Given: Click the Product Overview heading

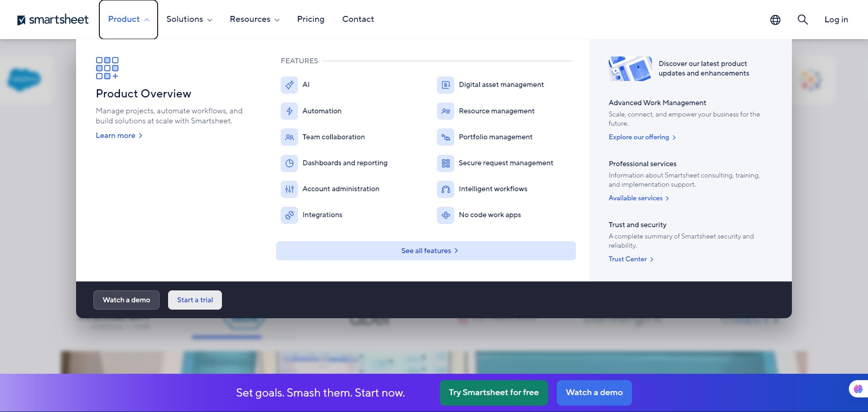Looking at the screenshot, I should tap(144, 94).
